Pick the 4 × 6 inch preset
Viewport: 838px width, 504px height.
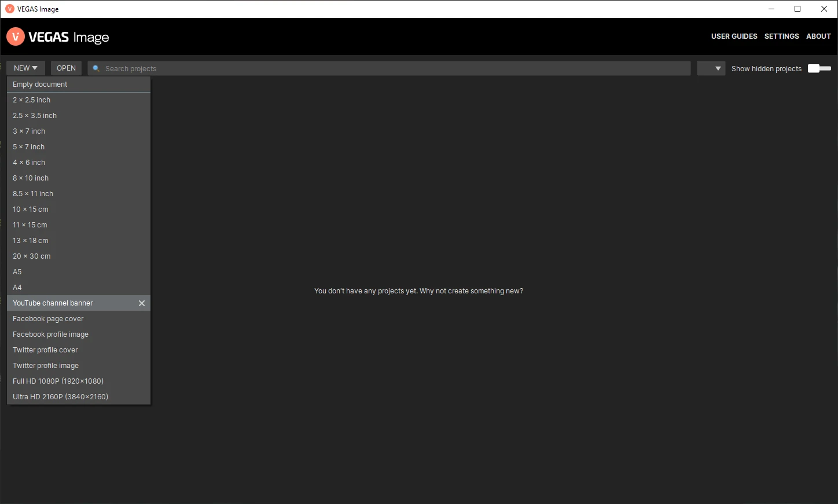[x=79, y=163]
